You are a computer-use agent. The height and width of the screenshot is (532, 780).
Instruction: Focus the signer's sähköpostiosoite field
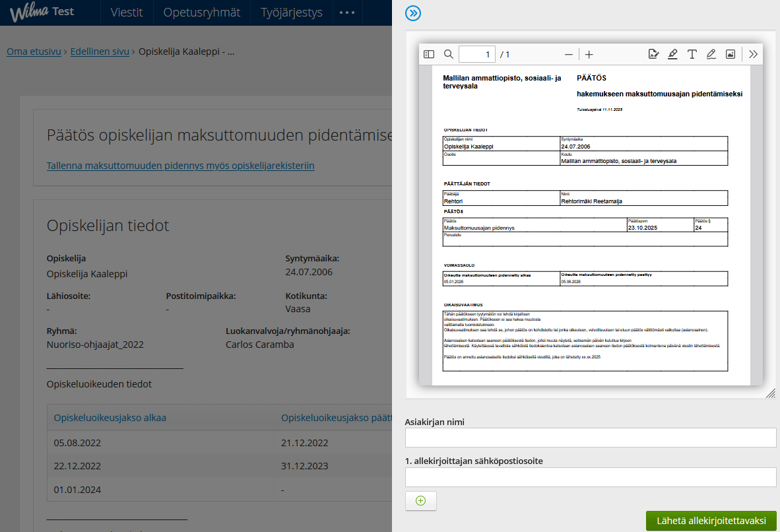point(591,477)
